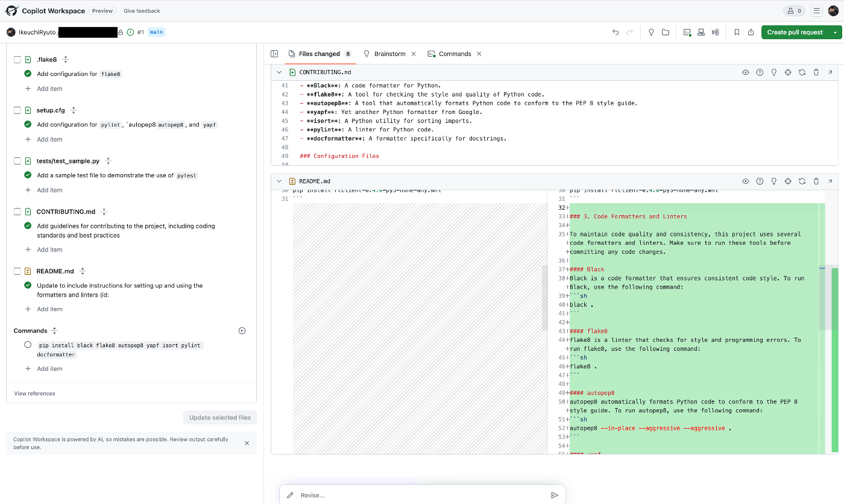This screenshot has height=504, width=844.
Task: Open CONTRIBUTING.md via the arrow icon
Action: [x=830, y=72]
